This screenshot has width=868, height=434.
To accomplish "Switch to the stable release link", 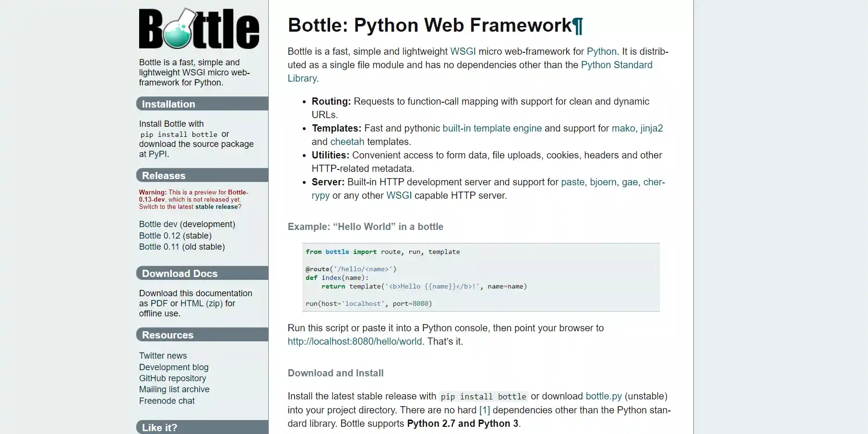I will (216, 207).
